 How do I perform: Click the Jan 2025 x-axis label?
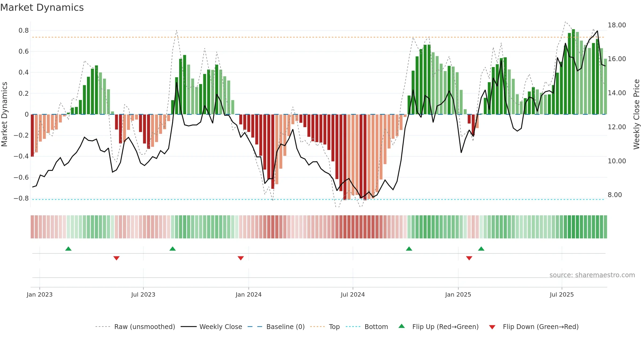tap(458, 294)
